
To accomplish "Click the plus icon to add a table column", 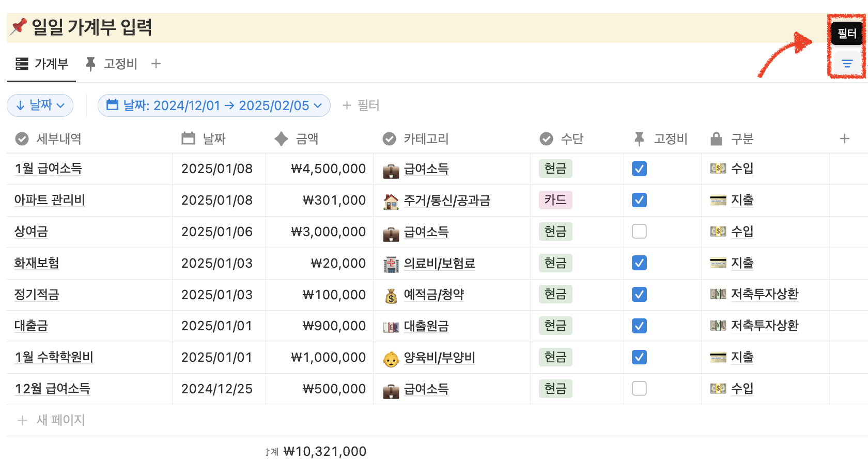I will [x=845, y=139].
